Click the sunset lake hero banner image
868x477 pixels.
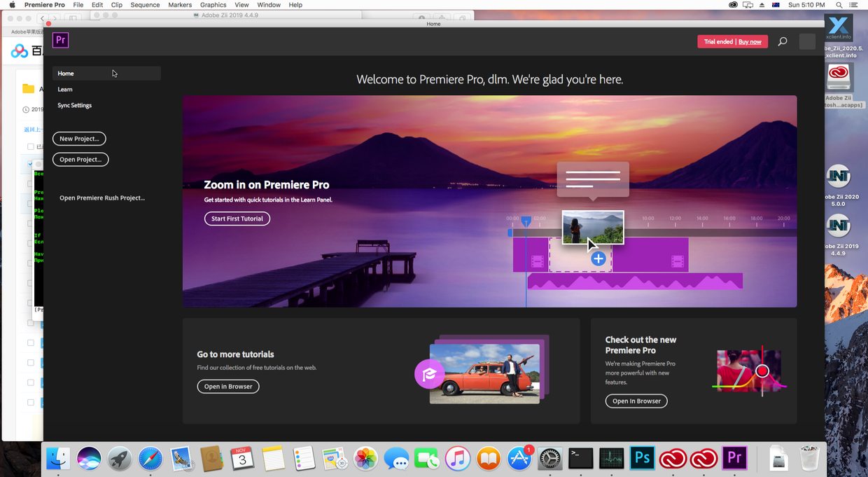(489, 202)
